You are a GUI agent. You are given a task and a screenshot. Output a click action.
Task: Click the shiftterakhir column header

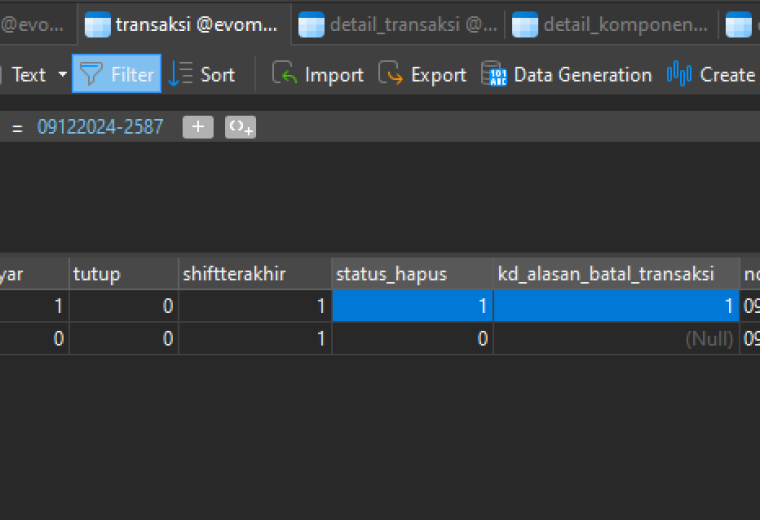(255, 274)
